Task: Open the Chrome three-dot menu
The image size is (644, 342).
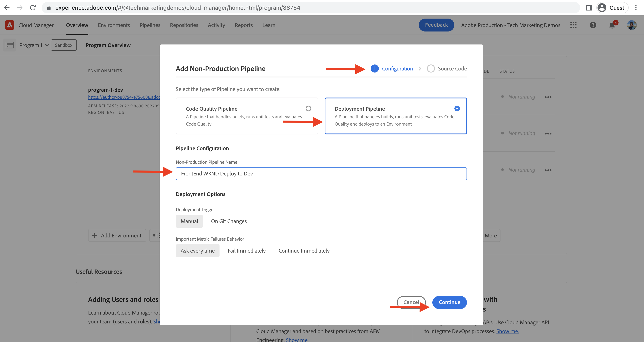Action: pos(636,8)
